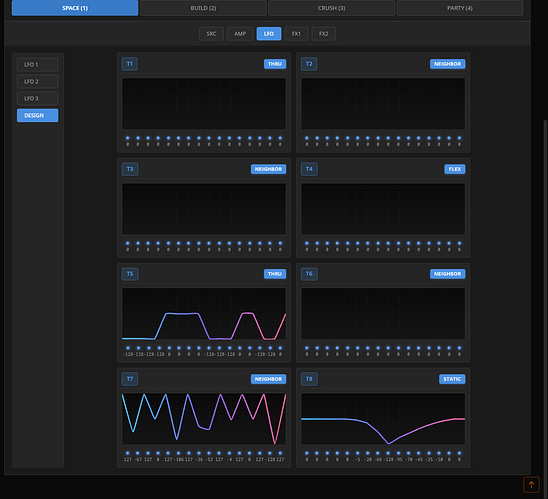Viewport: 548px width, 499px height.
Task: Go to the PARTY (4) tab
Action: (460, 8)
